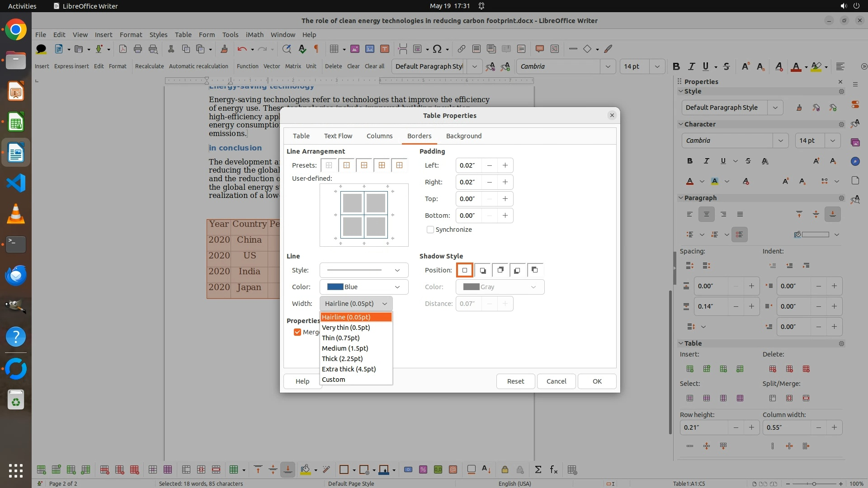This screenshot has width=868, height=488.
Task: Select shadow cast to bottom right position
Action: point(482,270)
